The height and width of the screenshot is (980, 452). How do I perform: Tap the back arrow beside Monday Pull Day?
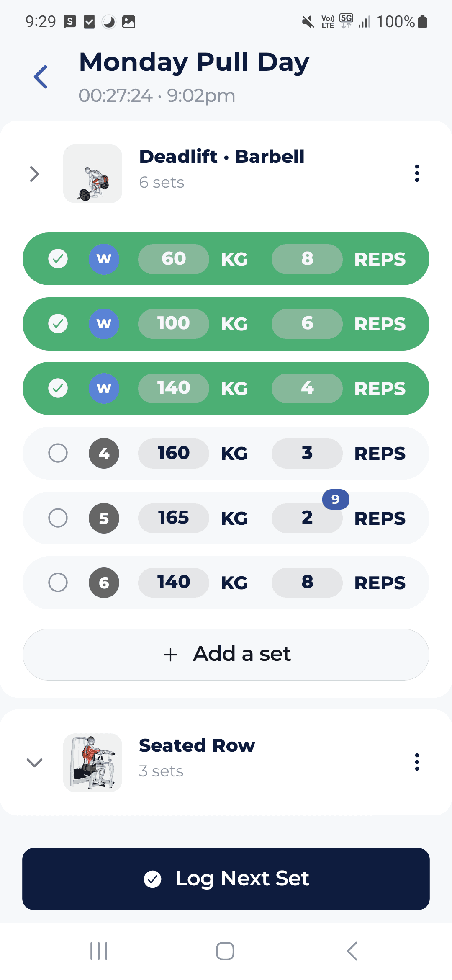coord(40,77)
